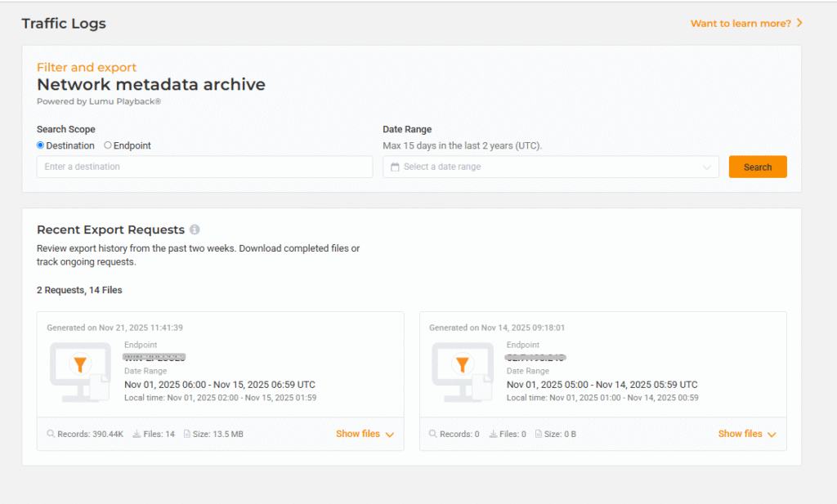
Task: Click the 'Enter a destination' input field
Action: (x=204, y=167)
